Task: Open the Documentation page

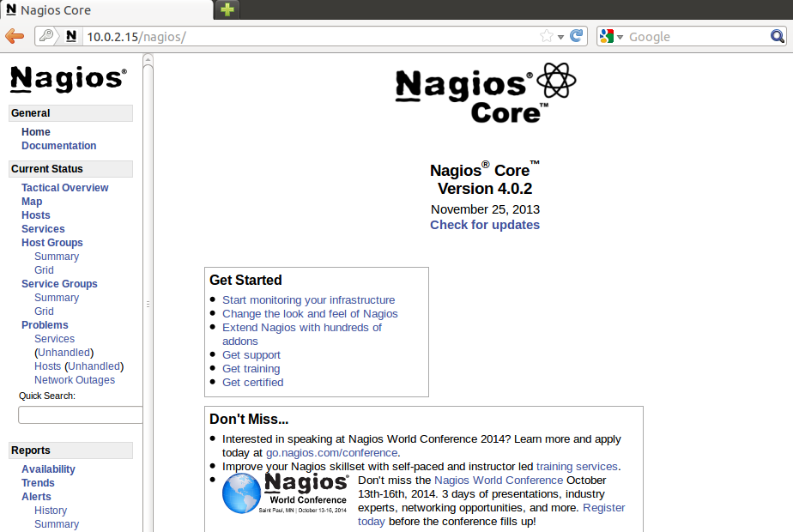Action: (58, 145)
